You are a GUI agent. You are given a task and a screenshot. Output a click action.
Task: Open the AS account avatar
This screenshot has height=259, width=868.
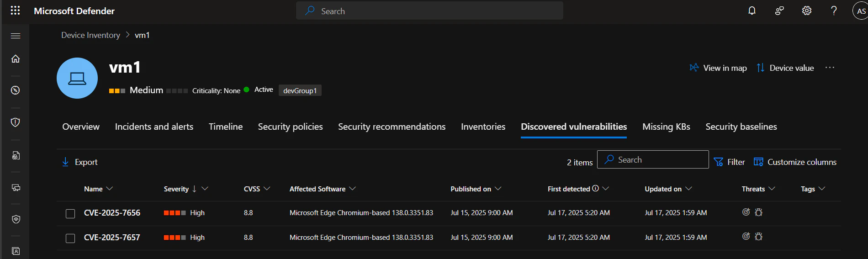click(x=861, y=11)
